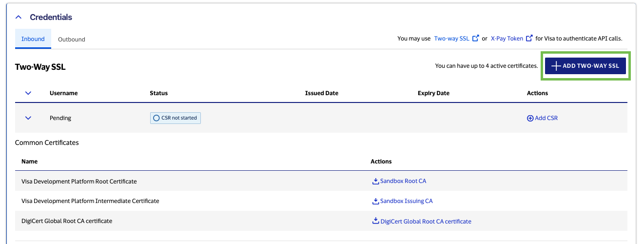
Task: Click download icon for DigiCert Global Root CA
Action: pyautogui.click(x=375, y=221)
